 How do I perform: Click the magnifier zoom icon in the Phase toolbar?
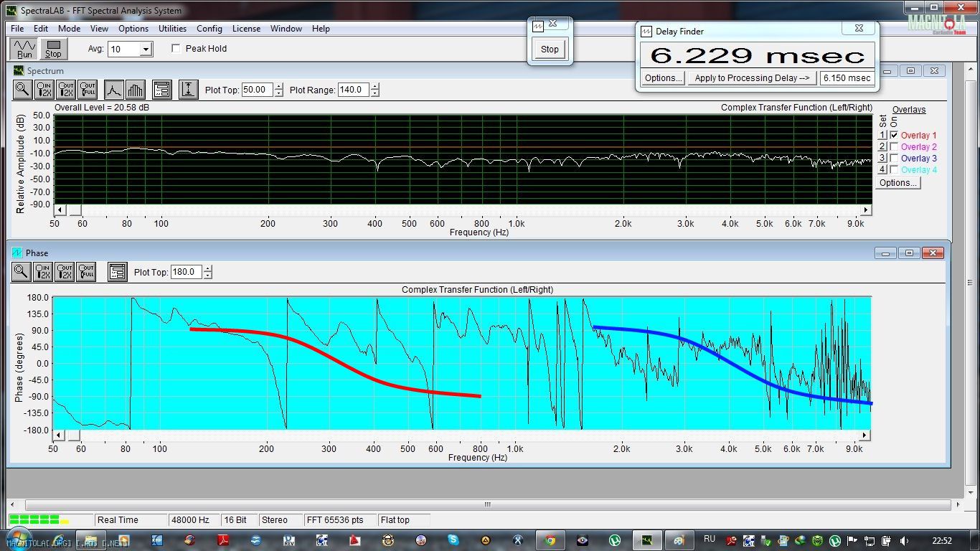pos(22,272)
